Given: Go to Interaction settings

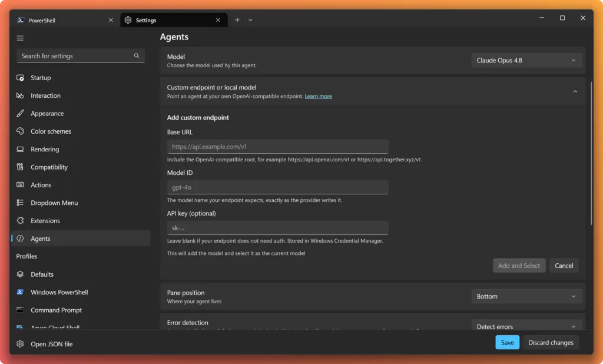Looking at the screenshot, I should (81, 95).
